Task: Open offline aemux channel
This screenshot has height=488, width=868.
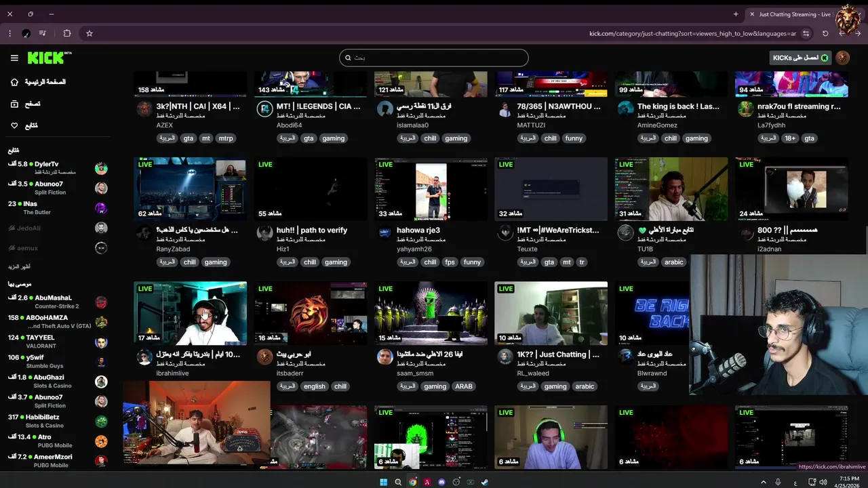Action: (x=58, y=248)
